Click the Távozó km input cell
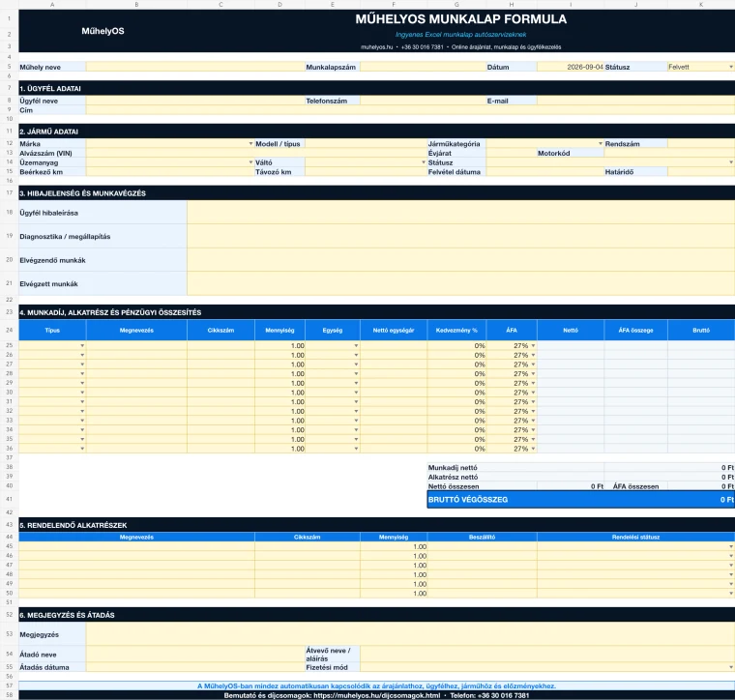This screenshot has height=700, width=735. (x=367, y=172)
